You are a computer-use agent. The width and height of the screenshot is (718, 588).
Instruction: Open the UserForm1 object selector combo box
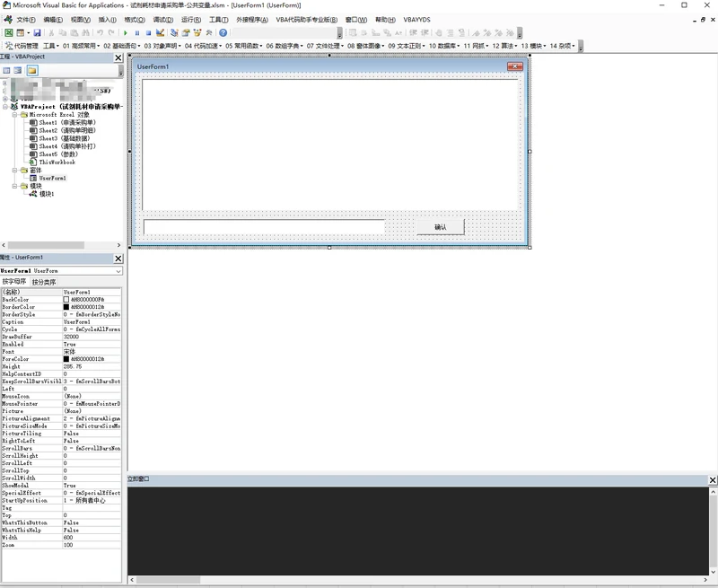point(61,271)
